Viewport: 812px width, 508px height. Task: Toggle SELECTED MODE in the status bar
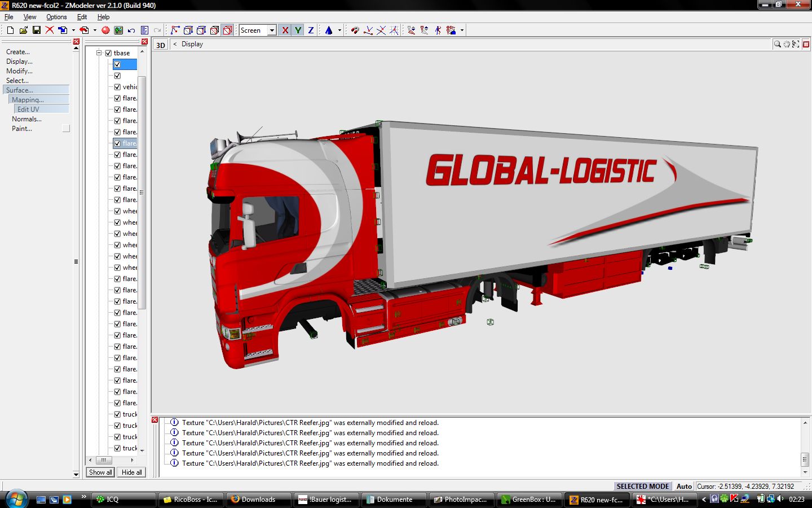pos(642,487)
